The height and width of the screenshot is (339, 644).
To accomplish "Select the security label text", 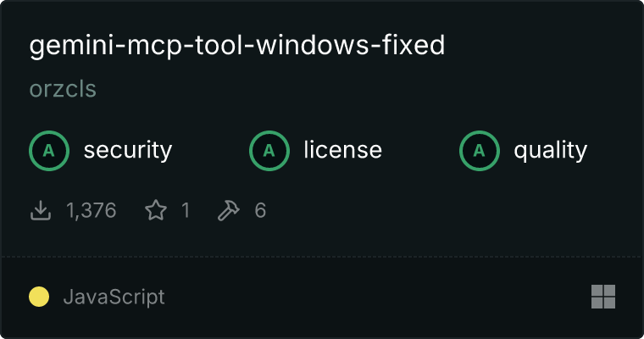I will coord(128,150).
